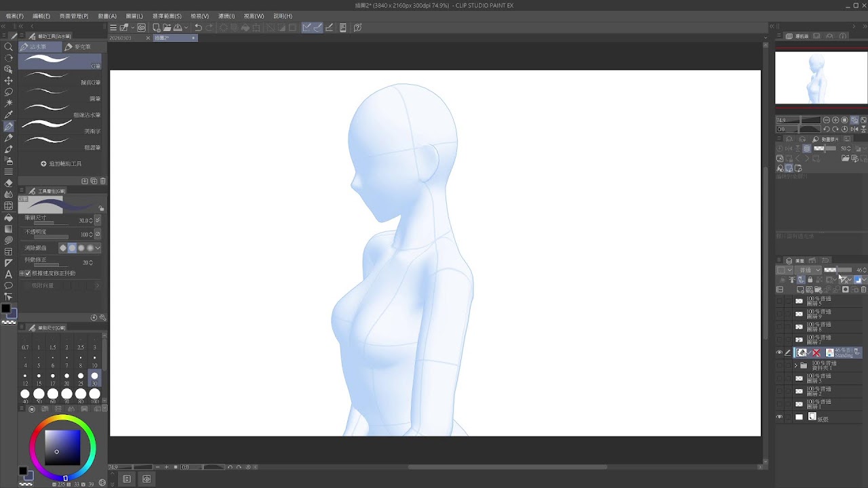Click the Undo arrow in command bar
868x488 pixels.
coord(198,28)
